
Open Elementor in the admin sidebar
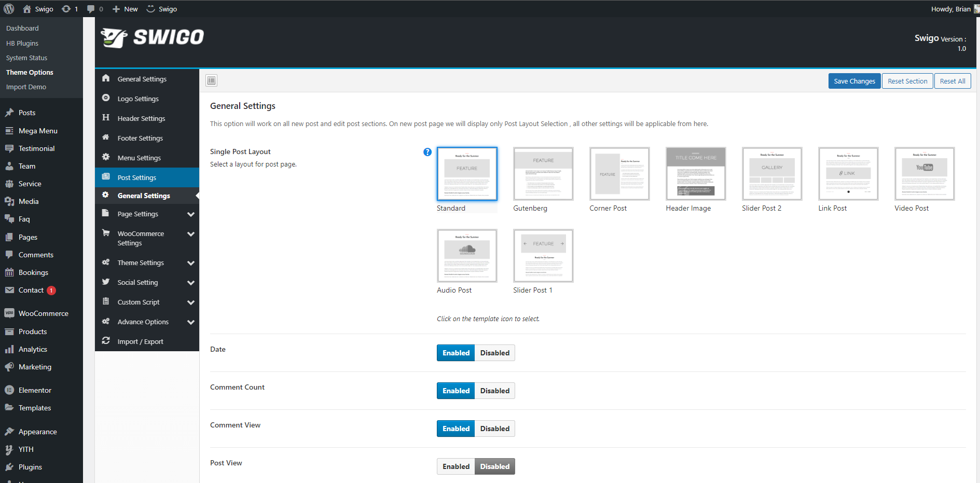click(x=35, y=390)
